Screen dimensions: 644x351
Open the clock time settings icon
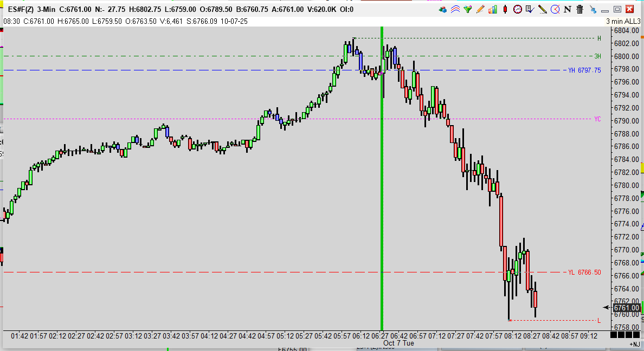(x=518, y=9)
